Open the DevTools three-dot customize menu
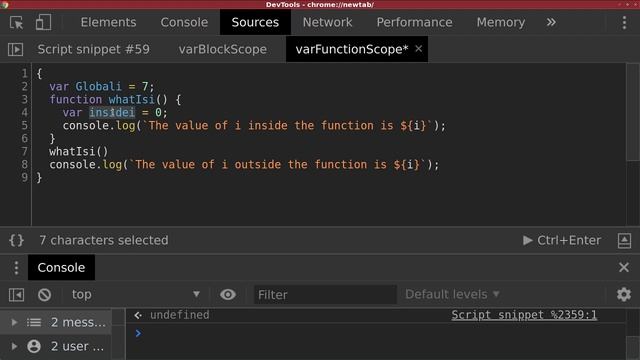 624,22
